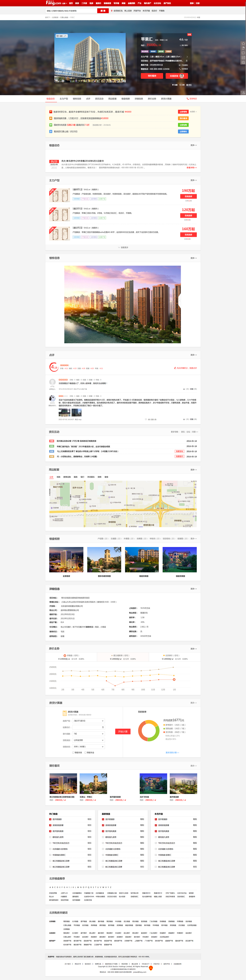Select the 主力户型 tab
246x980 pixels.
[x=64, y=99]
